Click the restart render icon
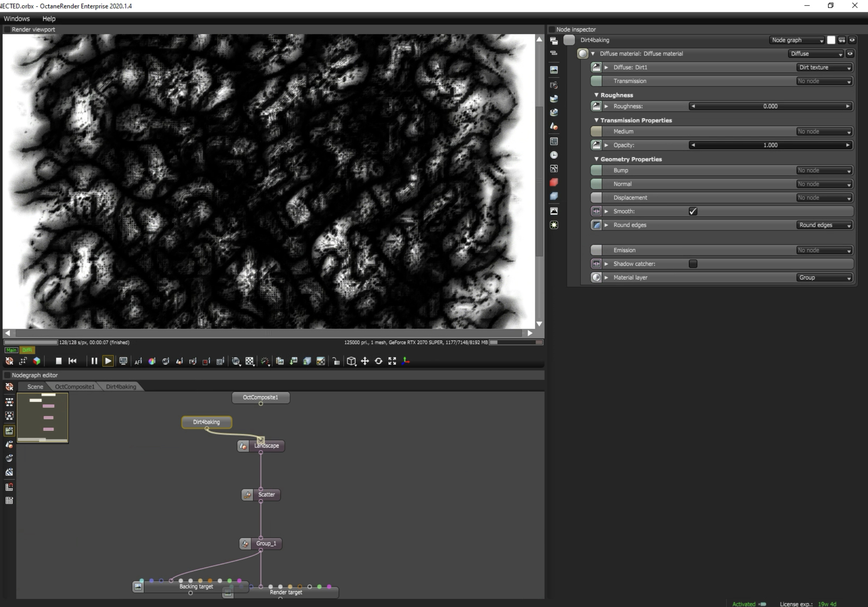Viewport: 868px width, 607px height. pos(73,361)
